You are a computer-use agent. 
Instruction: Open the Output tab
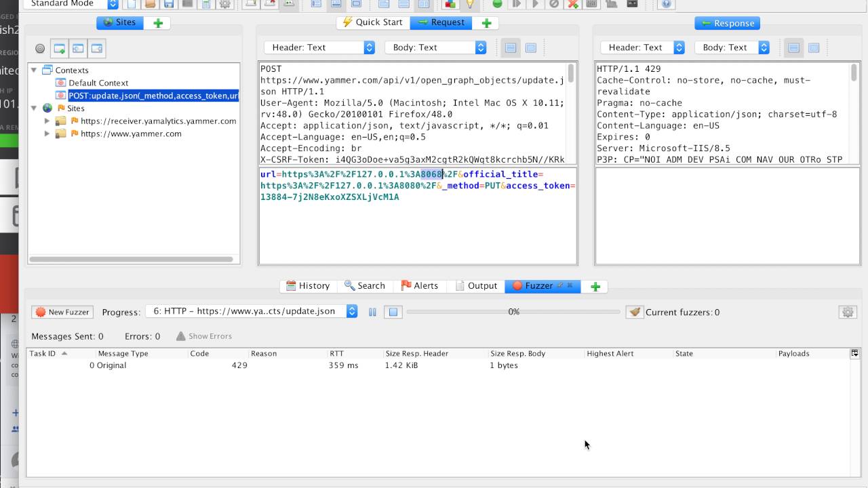476,286
